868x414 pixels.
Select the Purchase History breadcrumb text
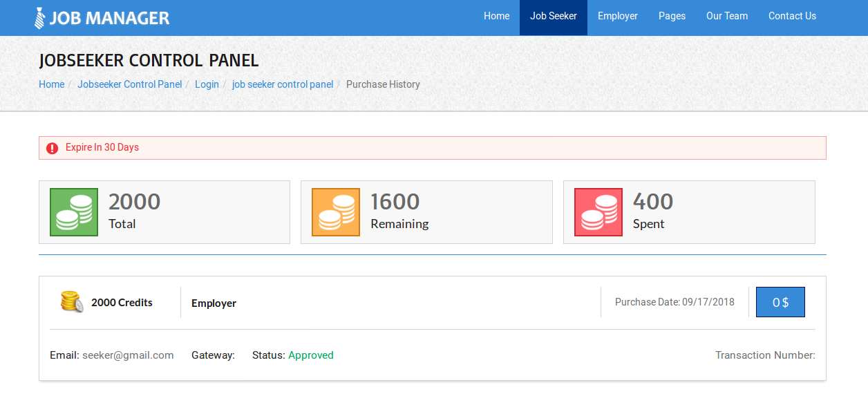point(383,84)
